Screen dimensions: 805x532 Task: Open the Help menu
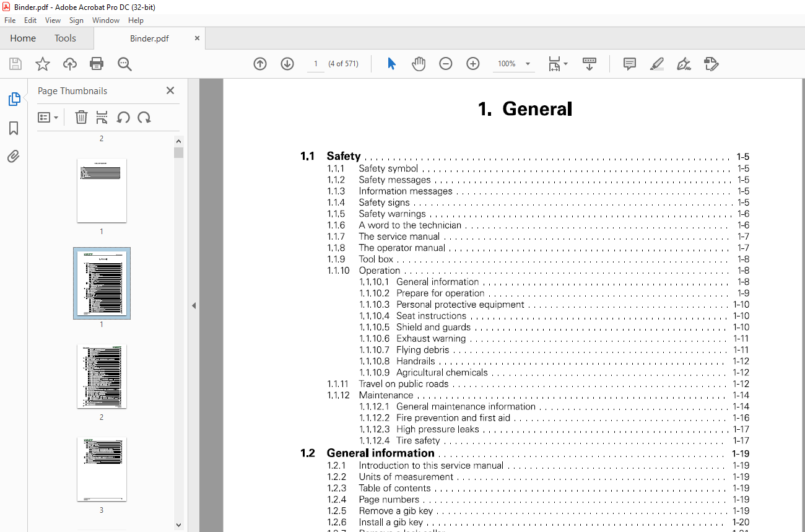(x=136, y=20)
